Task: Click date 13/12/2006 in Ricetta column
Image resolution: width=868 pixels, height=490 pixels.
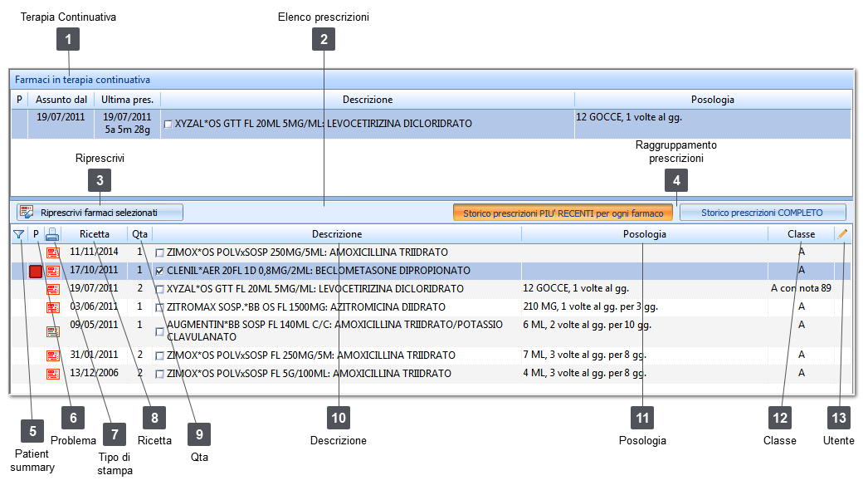Action: (x=94, y=373)
